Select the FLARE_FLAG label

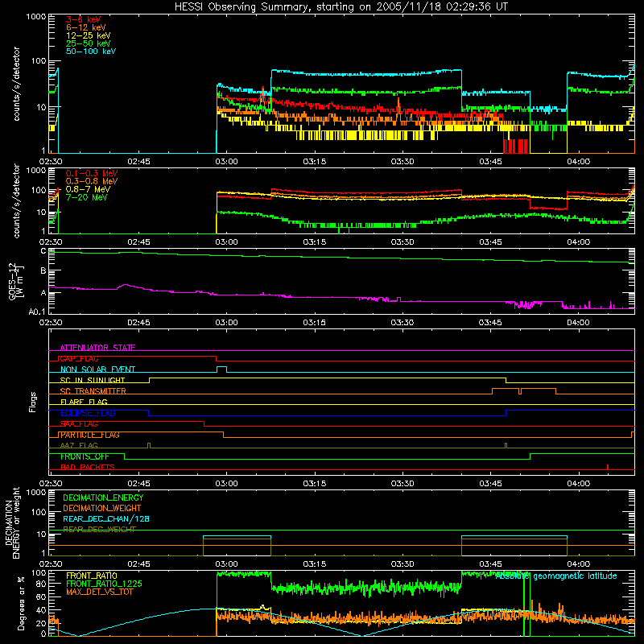84,402
